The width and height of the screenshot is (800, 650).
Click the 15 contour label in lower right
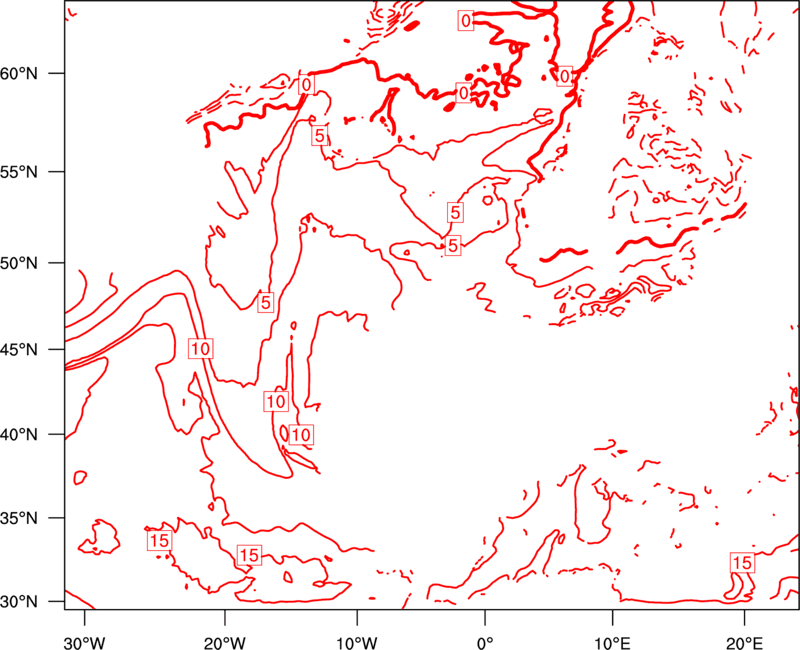742,564
